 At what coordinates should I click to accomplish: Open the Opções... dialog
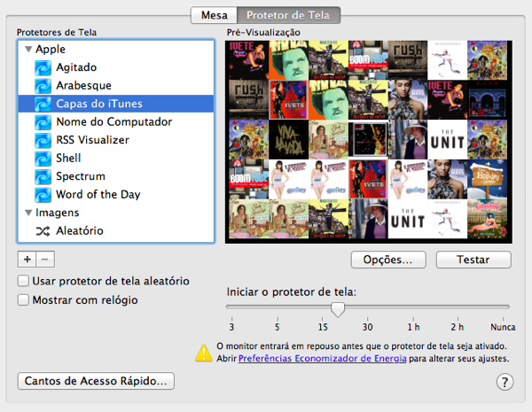[388, 260]
